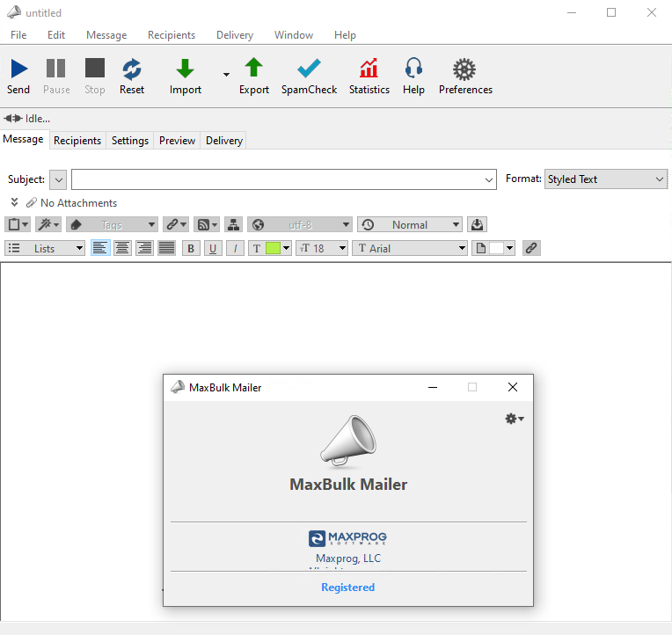Toggle justified text alignment
The height and width of the screenshot is (635, 672).
click(x=167, y=248)
